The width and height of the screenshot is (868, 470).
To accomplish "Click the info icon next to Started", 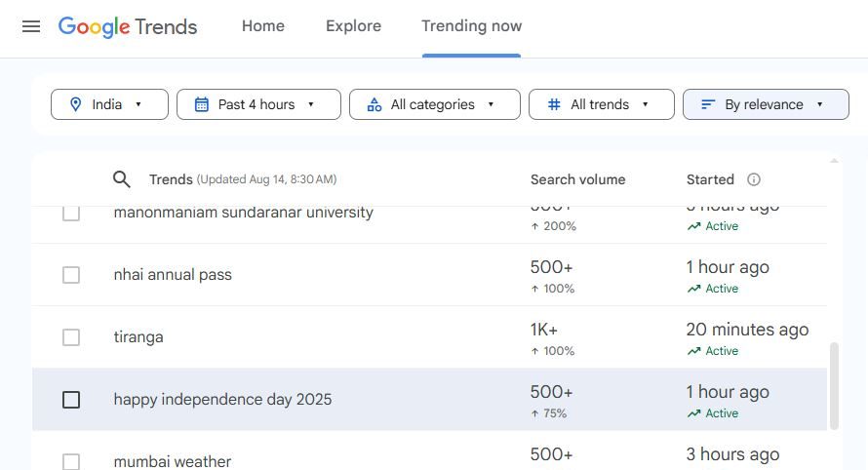I will (753, 179).
